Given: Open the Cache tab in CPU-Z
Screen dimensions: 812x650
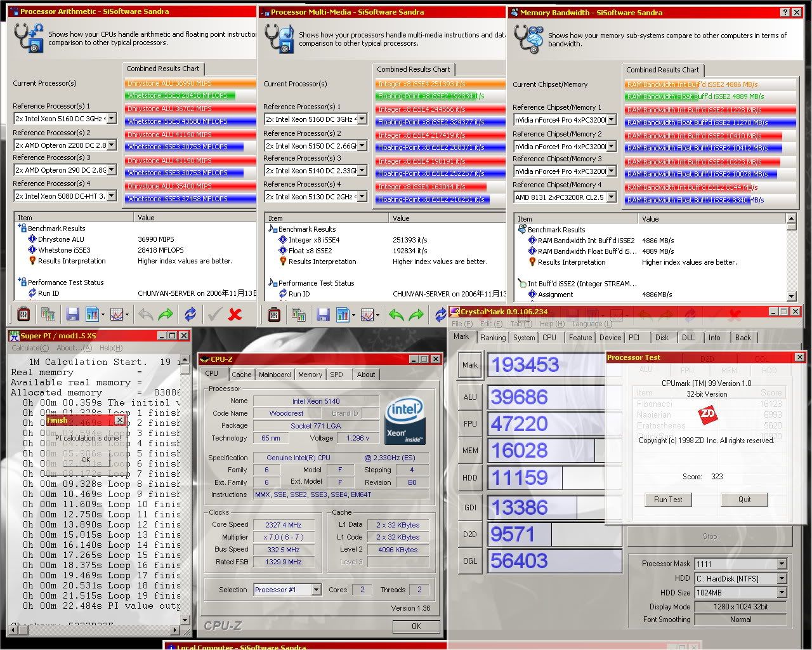Looking at the screenshot, I should (x=241, y=375).
